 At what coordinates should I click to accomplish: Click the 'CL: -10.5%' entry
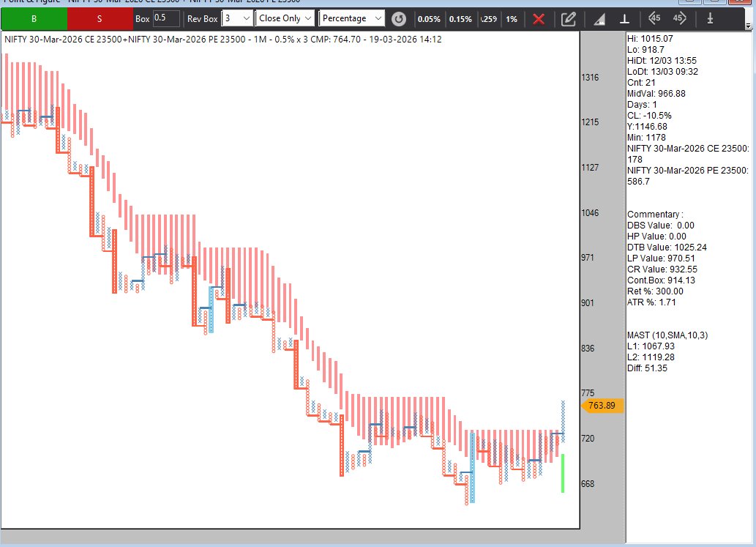(x=649, y=116)
